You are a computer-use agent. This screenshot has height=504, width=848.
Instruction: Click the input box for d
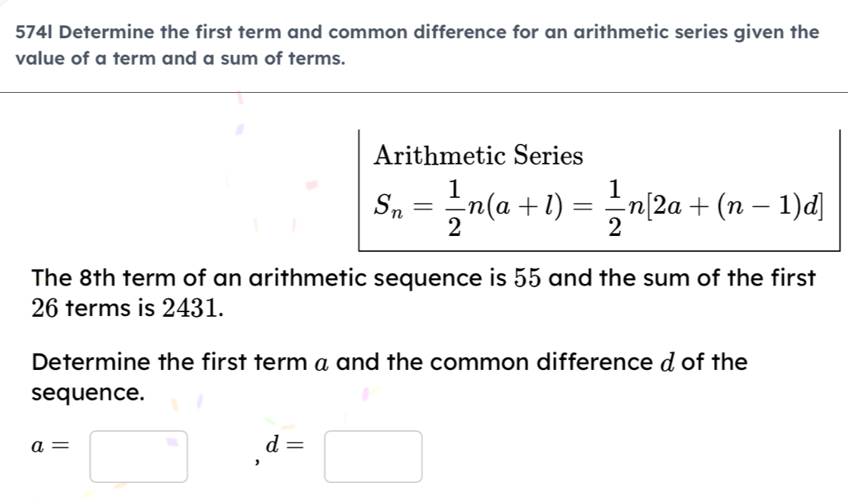point(373,456)
